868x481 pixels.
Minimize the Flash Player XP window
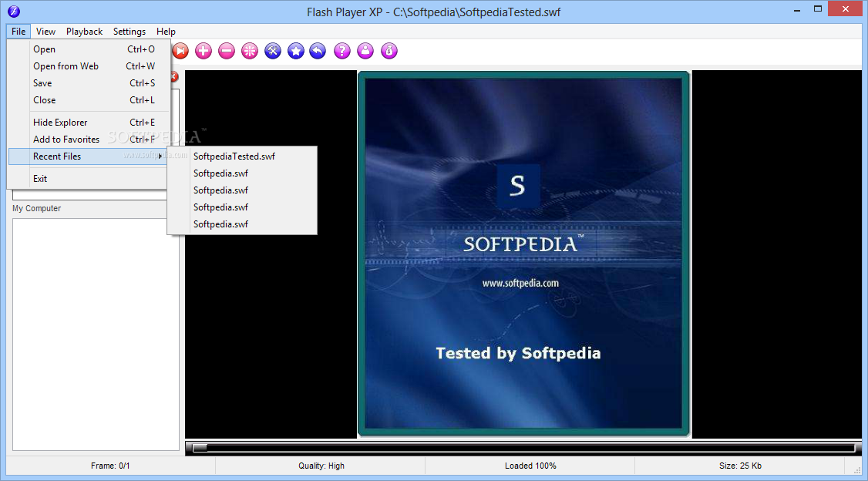click(797, 10)
